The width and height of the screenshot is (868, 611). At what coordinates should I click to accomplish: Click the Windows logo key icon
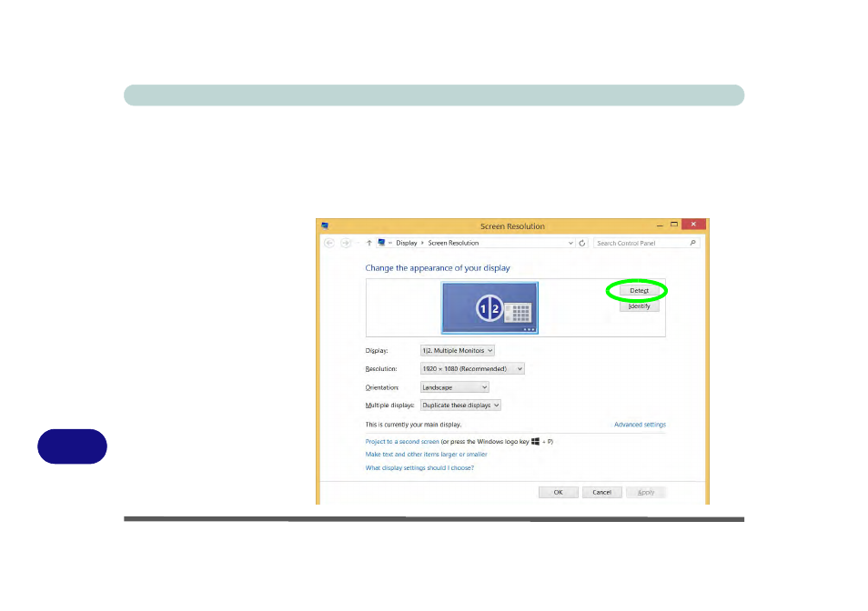[x=535, y=441]
